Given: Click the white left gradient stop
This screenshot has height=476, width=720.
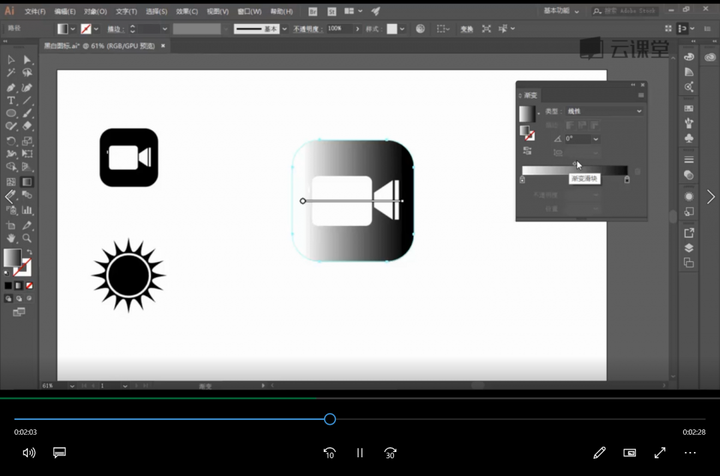Looking at the screenshot, I should [522, 179].
